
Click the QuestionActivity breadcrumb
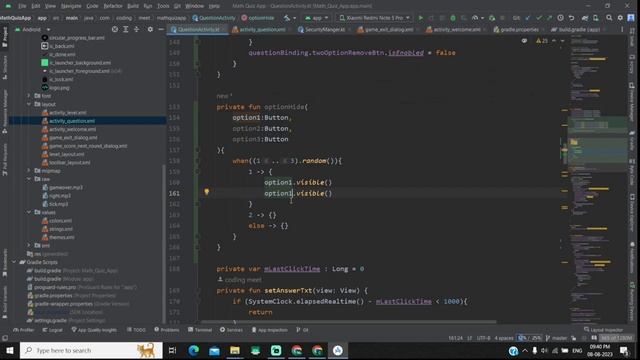(214, 18)
